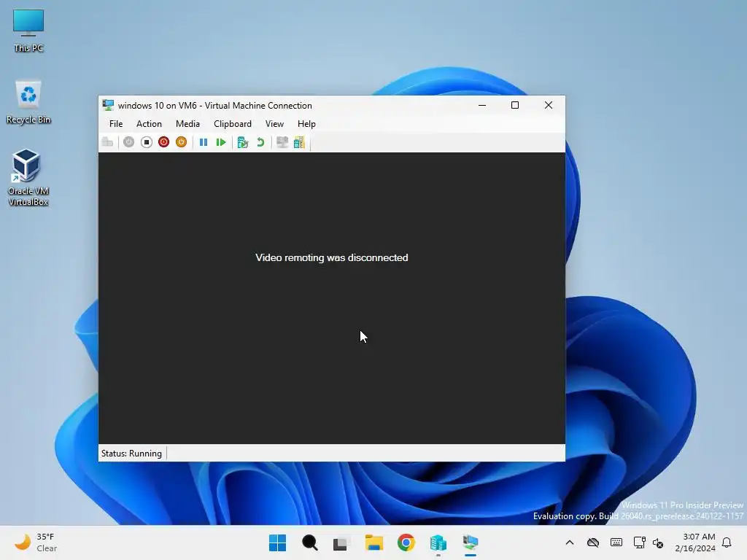Open Task View from the taskbar
This screenshot has width=747, height=560.
(x=341, y=542)
